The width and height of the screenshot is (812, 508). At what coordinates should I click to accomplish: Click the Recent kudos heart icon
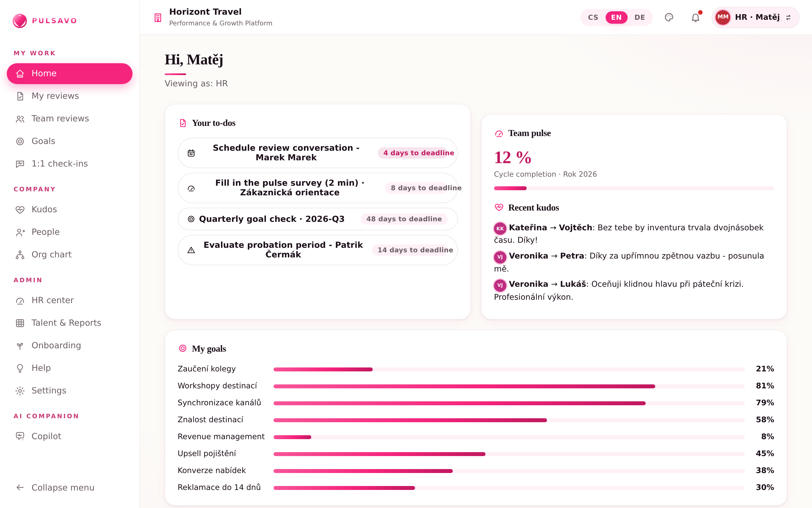coord(499,208)
